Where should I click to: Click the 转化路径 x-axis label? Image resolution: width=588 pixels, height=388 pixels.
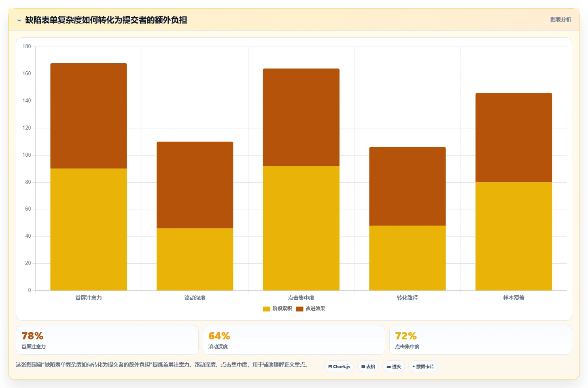(408, 298)
